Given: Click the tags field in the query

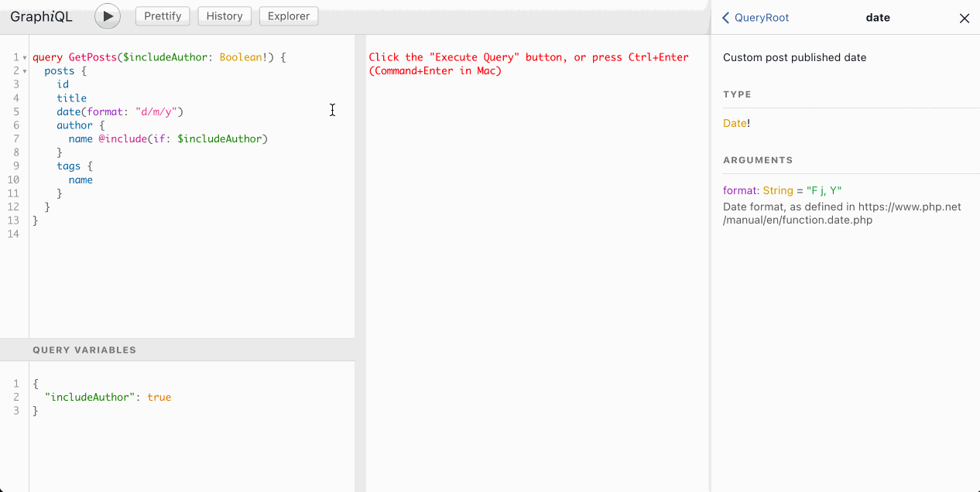Looking at the screenshot, I should point(68,166).
